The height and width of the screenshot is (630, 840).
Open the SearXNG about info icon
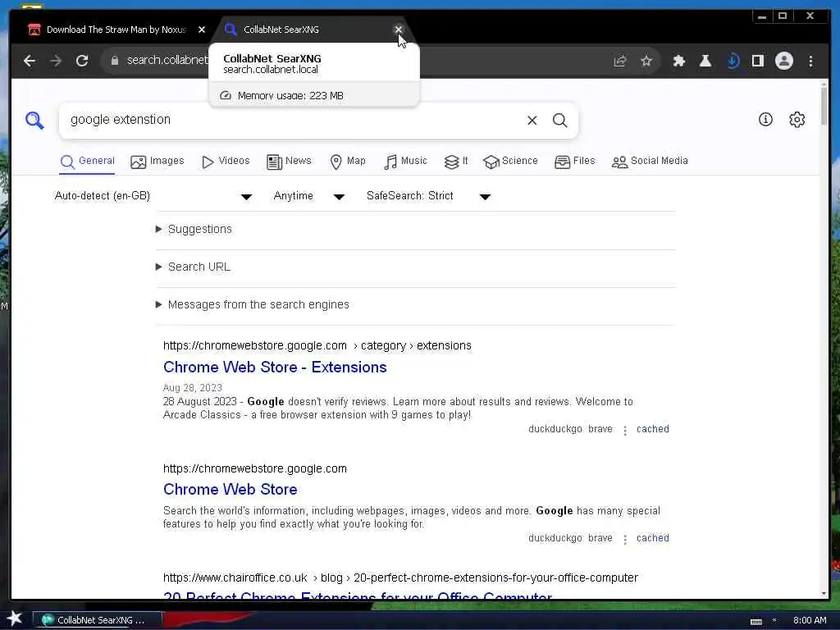tap(765, 120)
